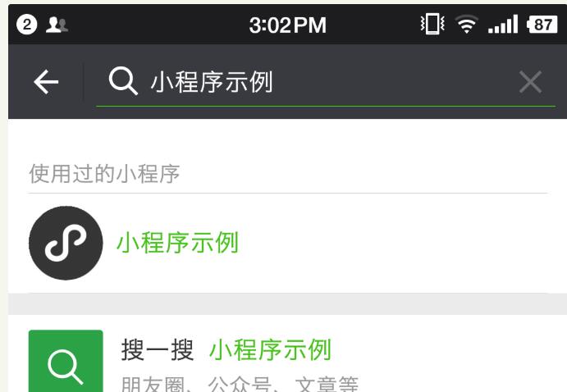This screenshot has width=567, height=392.
Task: Tap the contacts icon in status bar
Action: click(x=57, y=25)
